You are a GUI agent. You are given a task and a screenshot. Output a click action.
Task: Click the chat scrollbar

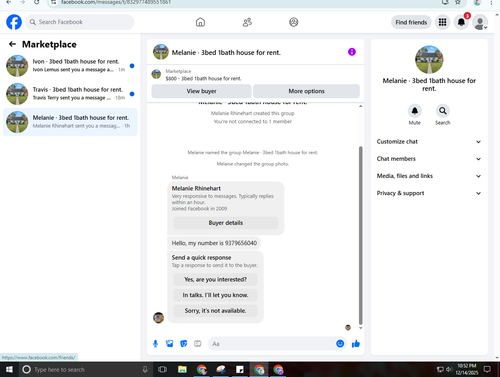[360, 235]
